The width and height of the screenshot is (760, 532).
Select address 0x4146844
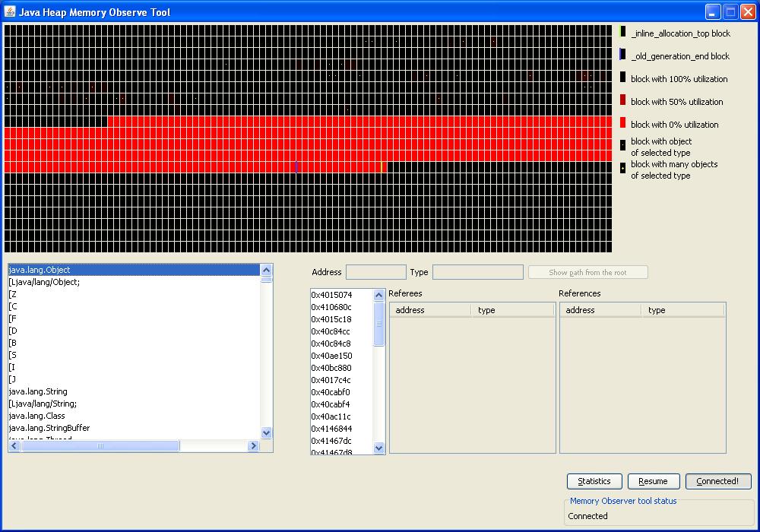pyautogui.click(x=342, y=429)
